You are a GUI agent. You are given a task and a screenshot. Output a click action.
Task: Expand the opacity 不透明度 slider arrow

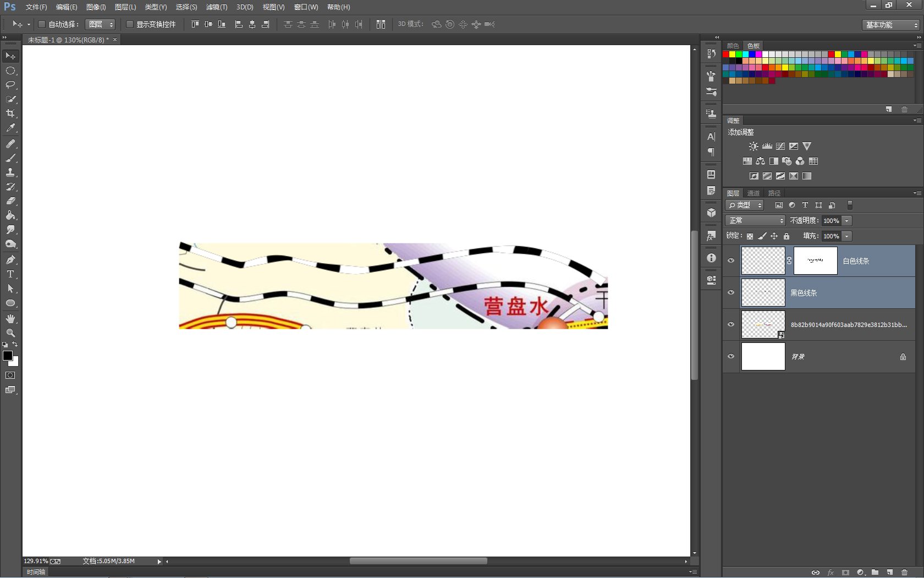click(x=847, y=221)
